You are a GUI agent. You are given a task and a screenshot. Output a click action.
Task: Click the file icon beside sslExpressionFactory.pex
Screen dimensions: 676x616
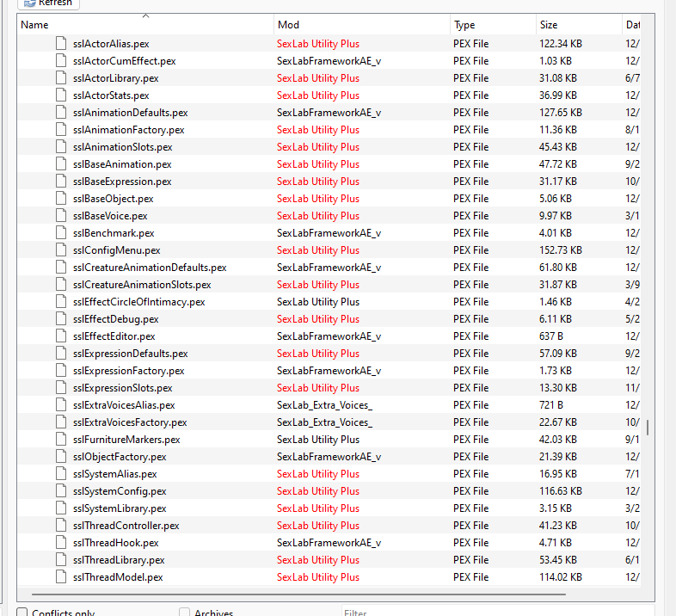(61, 371)
